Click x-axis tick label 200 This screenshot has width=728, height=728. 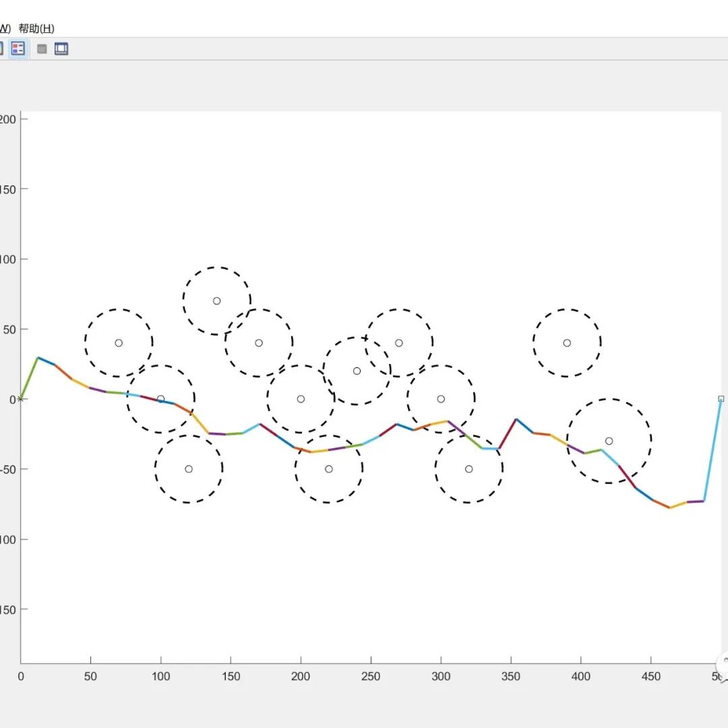pyautogui.click(x=301, y=677)
